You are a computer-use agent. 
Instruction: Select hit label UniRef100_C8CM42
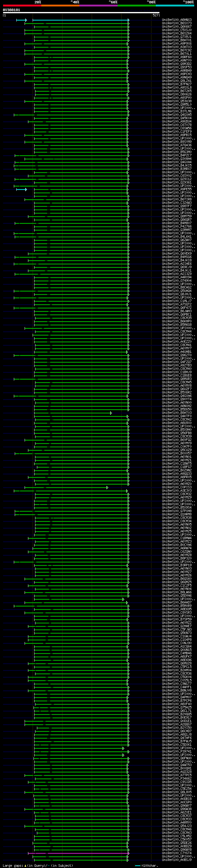pos(177,420)
